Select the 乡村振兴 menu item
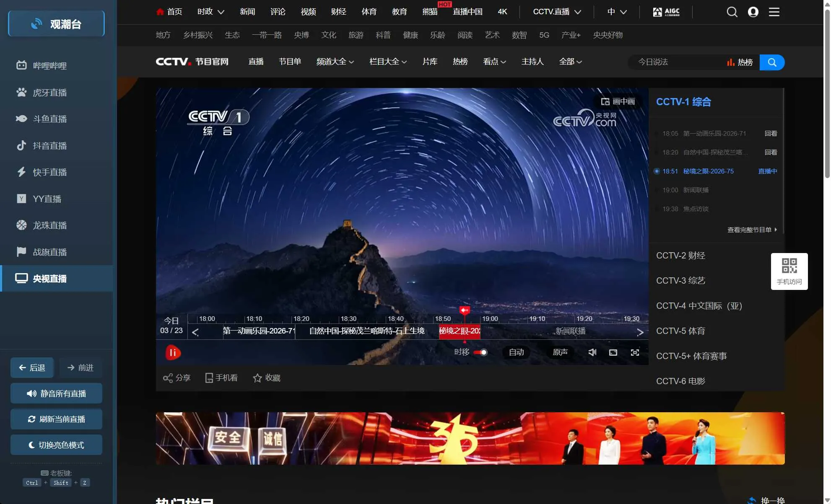The height and width of the screenshot is (504, 831). pos(197,35)
